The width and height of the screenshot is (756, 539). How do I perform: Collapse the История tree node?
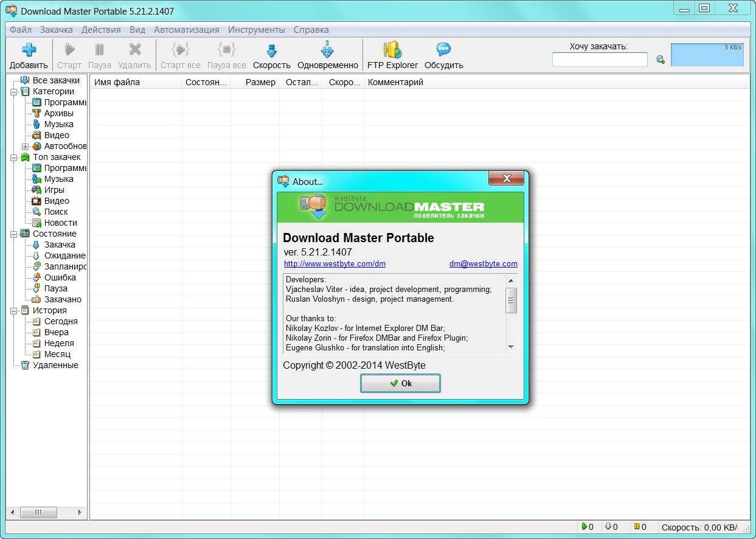click(x=14, y=311)
